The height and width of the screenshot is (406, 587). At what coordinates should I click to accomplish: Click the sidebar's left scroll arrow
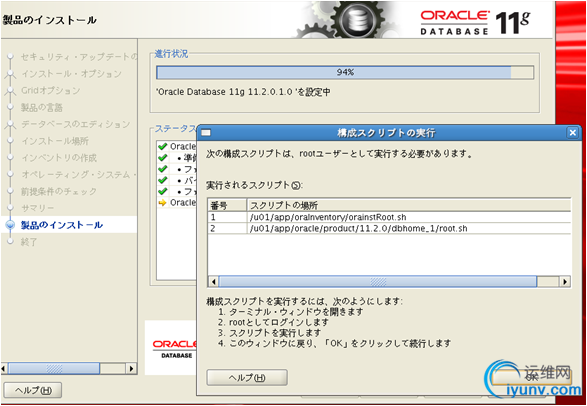tap(4, 369)
